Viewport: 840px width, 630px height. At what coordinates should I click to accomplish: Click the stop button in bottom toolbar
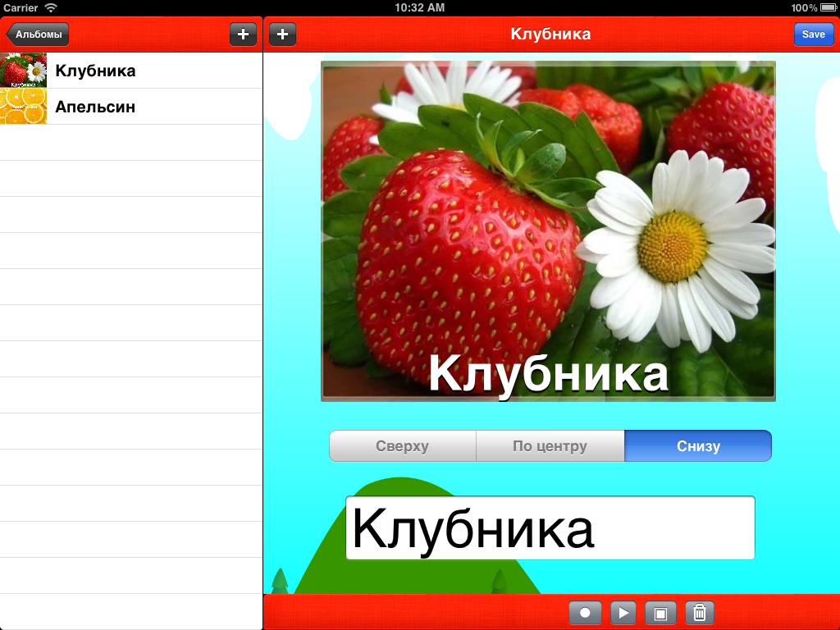point(660,612)
